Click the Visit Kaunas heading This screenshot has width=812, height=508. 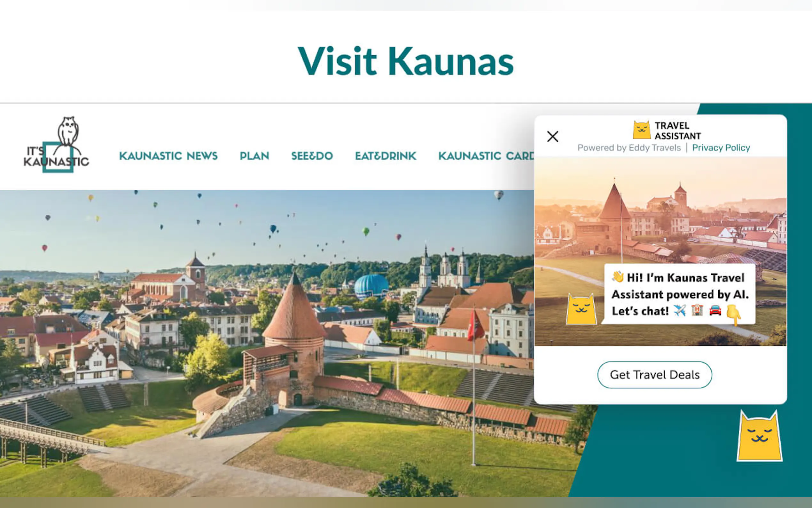(406, 61)
